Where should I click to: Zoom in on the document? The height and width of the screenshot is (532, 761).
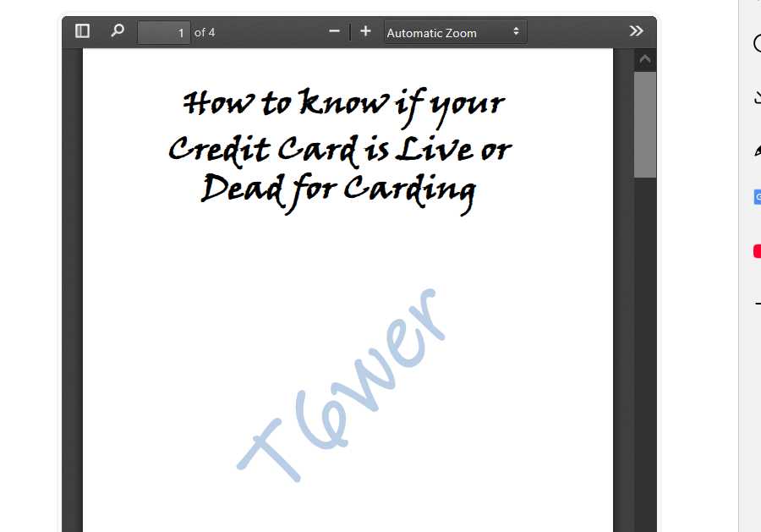pyautogui.click(x=364, y=30)
